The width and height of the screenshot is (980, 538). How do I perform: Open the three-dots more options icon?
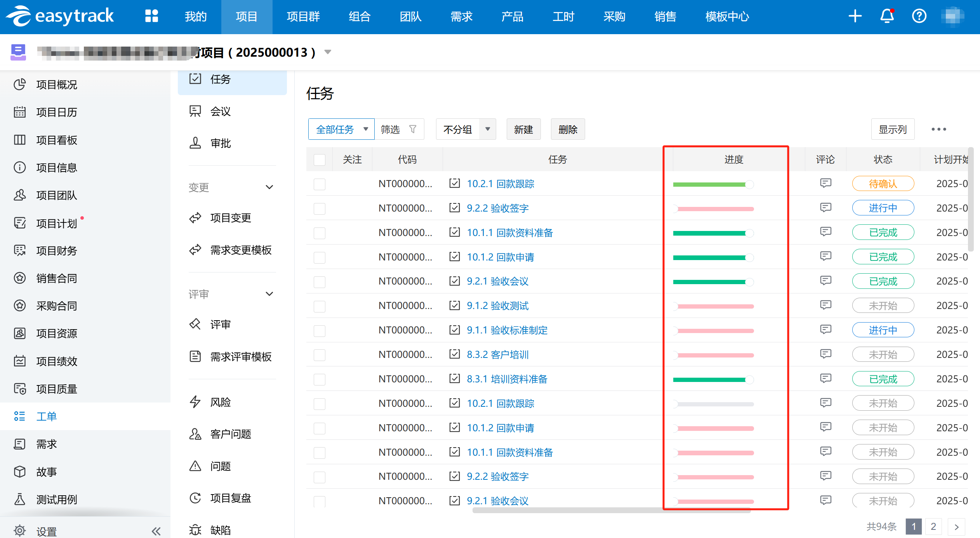point(938,129)
